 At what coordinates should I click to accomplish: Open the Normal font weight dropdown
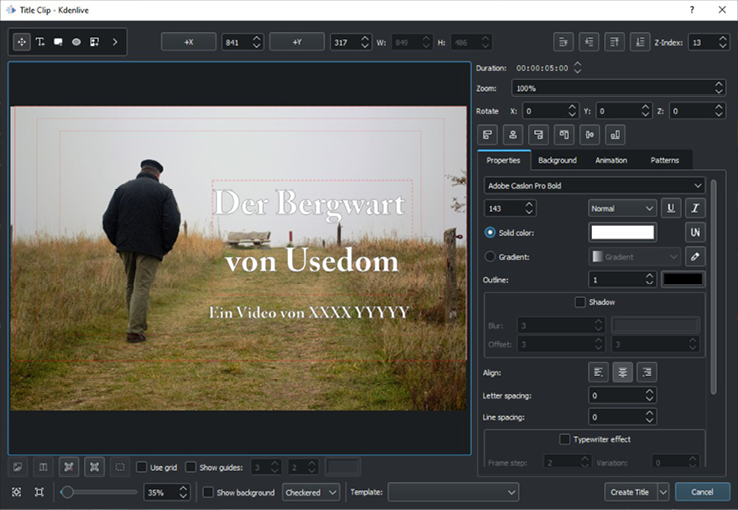pyautogui.click(x=621, y=208)
